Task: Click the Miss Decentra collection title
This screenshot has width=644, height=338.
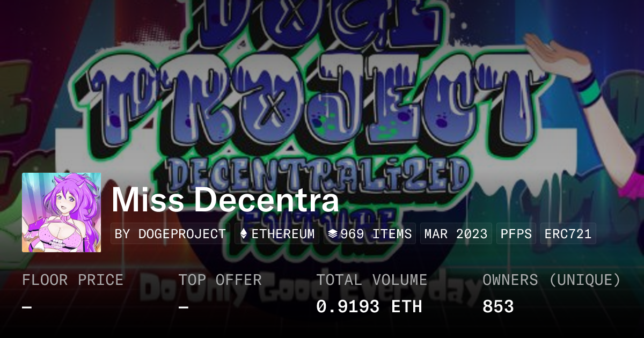Action: (225, 200)
